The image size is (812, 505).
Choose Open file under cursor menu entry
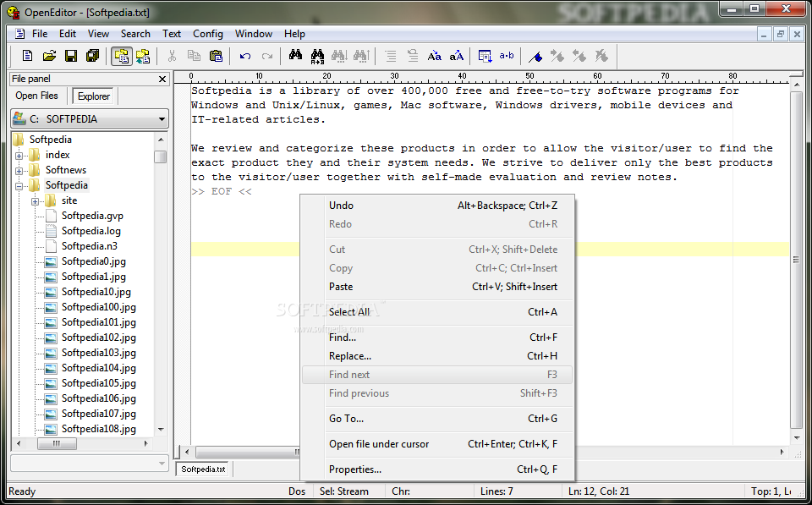437,444
